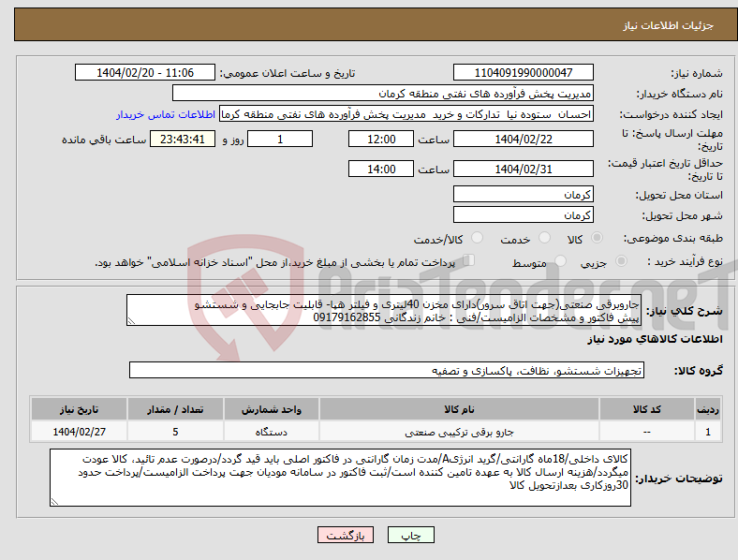The width and height of the screenshot is (738, 560).
Task: Click the validity time field 14:00
Action: 381,169
